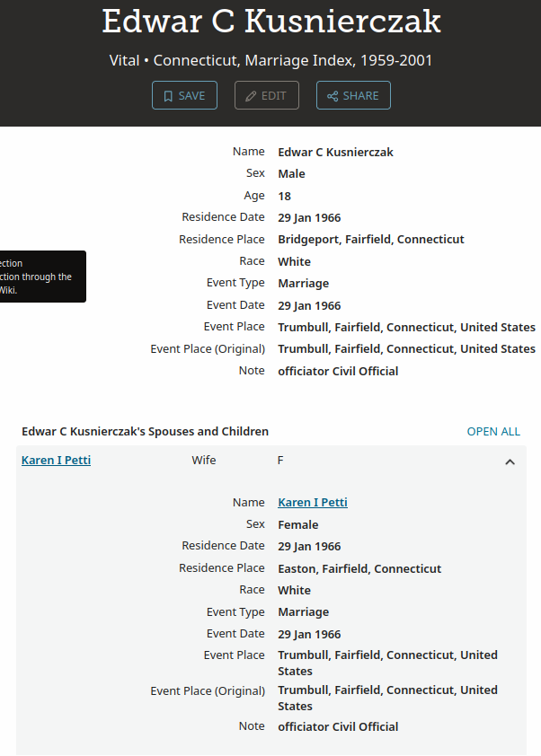Click the Wife relationship label
Screen dimensions: 541x756
coord(204,461)
